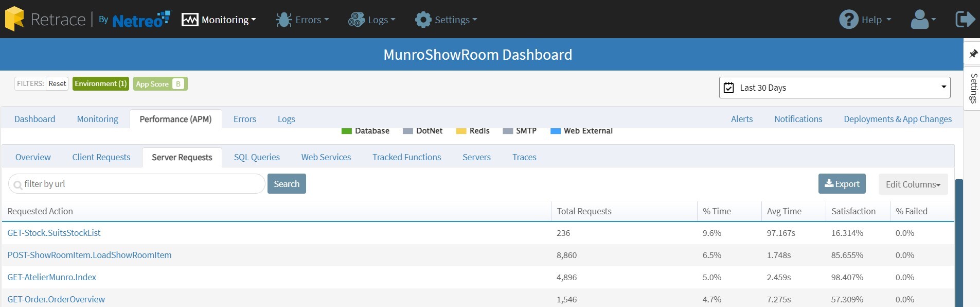Viewport: 980px width, 307px height.
Task: Reset the applied filters
Action: [57, 83]
